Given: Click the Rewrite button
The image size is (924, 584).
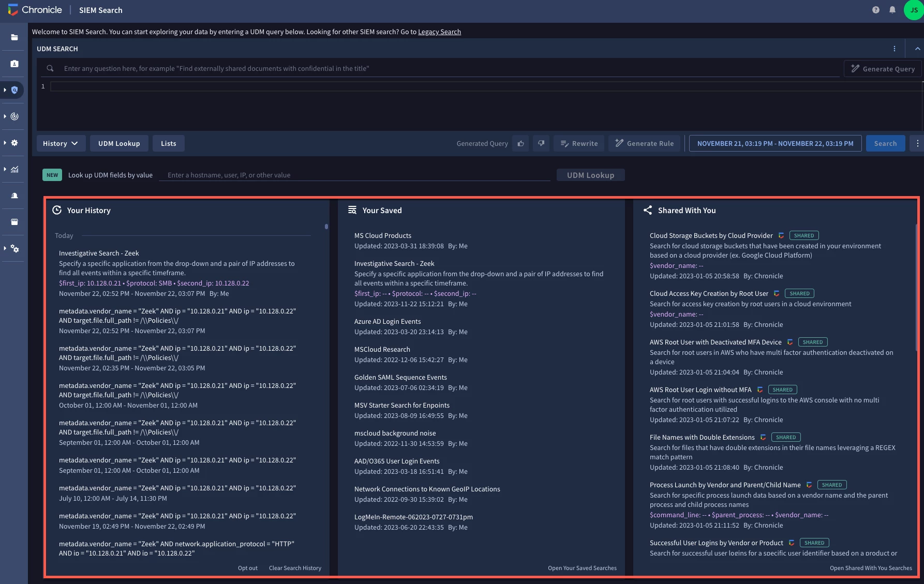Looking at the screenshot, I should 579,143.
